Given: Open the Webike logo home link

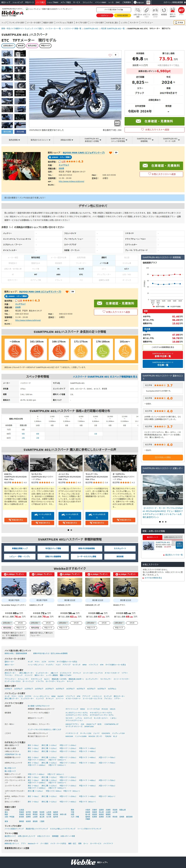Looking at the screenshot, I should click(x=12, y=13).
